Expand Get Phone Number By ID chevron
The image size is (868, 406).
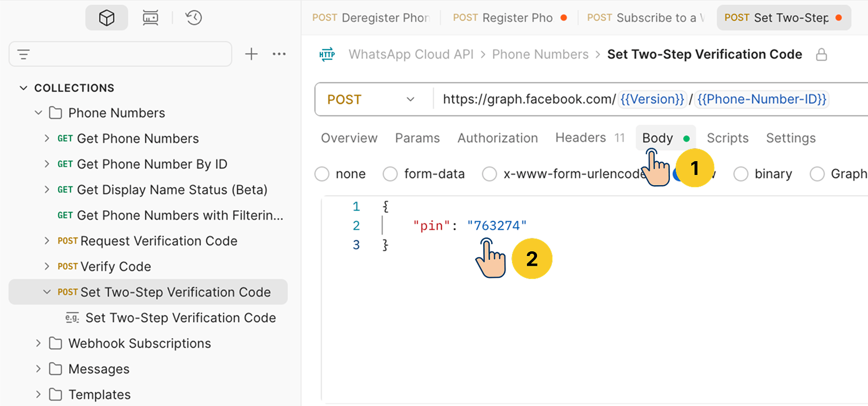(x=47, y=164)
